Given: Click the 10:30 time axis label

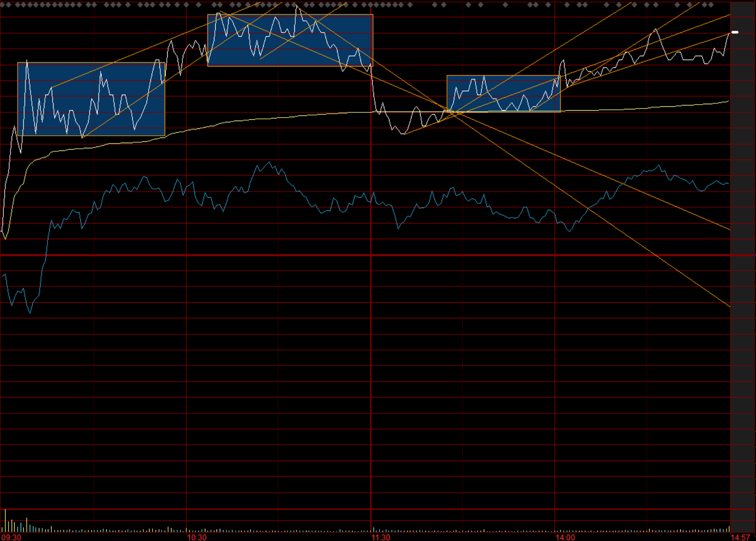Looking at the screenshot, I should pyautogui.click(x=197, y=537).
